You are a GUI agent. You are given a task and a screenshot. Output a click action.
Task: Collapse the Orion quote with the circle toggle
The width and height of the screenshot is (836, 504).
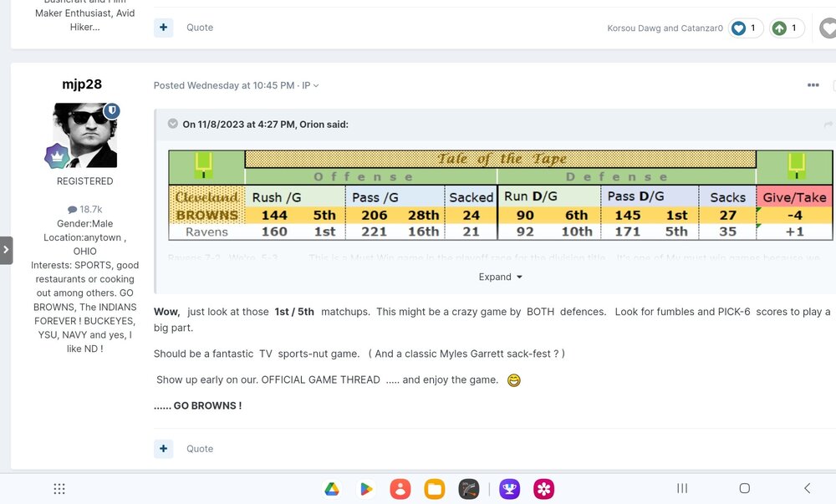173,124
